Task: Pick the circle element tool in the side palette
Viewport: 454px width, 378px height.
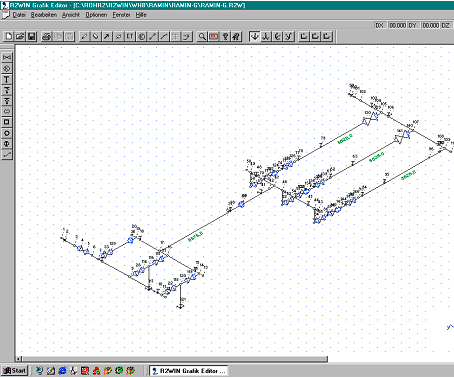Action: (7, 133)
